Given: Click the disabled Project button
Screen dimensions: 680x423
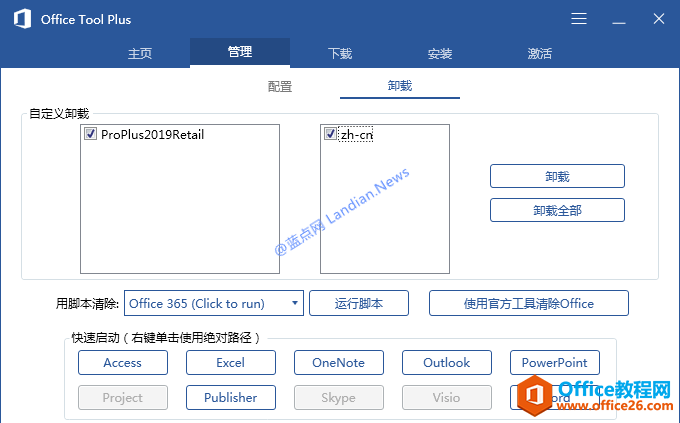Looking at the screenshot, I should (x=123, y=397).
